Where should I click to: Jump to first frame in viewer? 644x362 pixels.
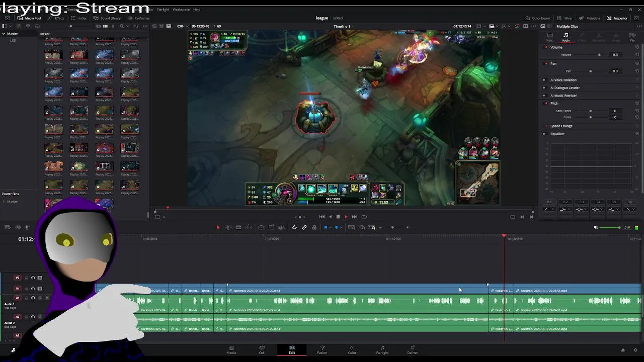(x=321, y=217)
